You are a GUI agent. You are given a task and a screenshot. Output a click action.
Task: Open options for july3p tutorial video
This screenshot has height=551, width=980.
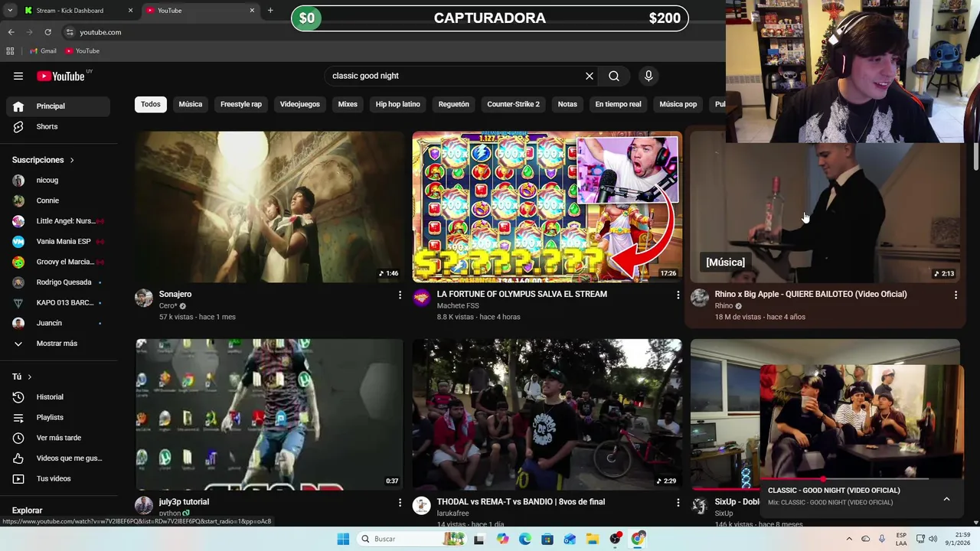click(400, 503)
